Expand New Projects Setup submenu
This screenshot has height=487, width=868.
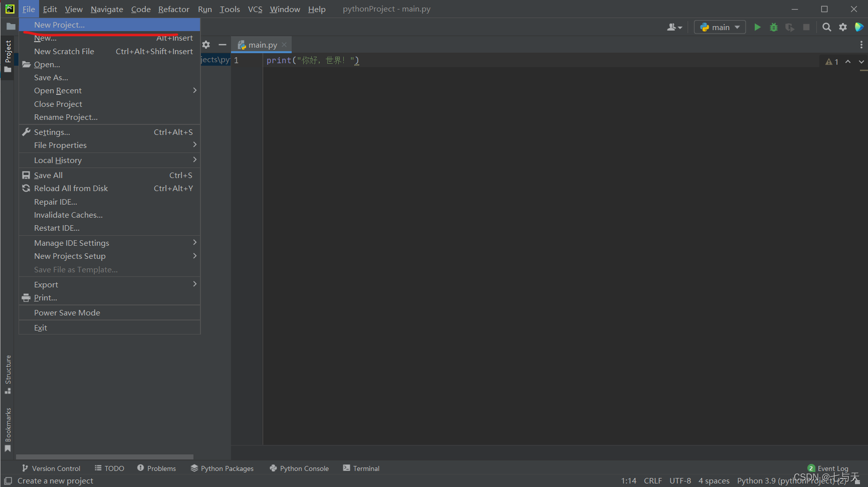[x=110, y=256]
